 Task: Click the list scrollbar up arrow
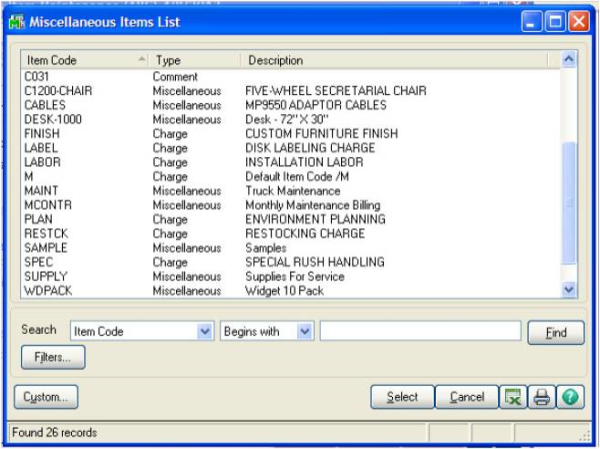click(x=569, y=60)
